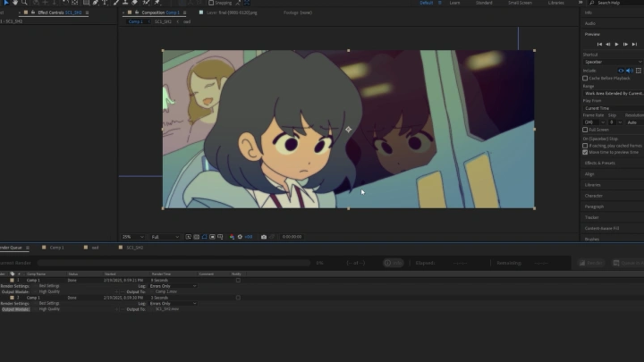Select the Hand tool

pos(15,2)
